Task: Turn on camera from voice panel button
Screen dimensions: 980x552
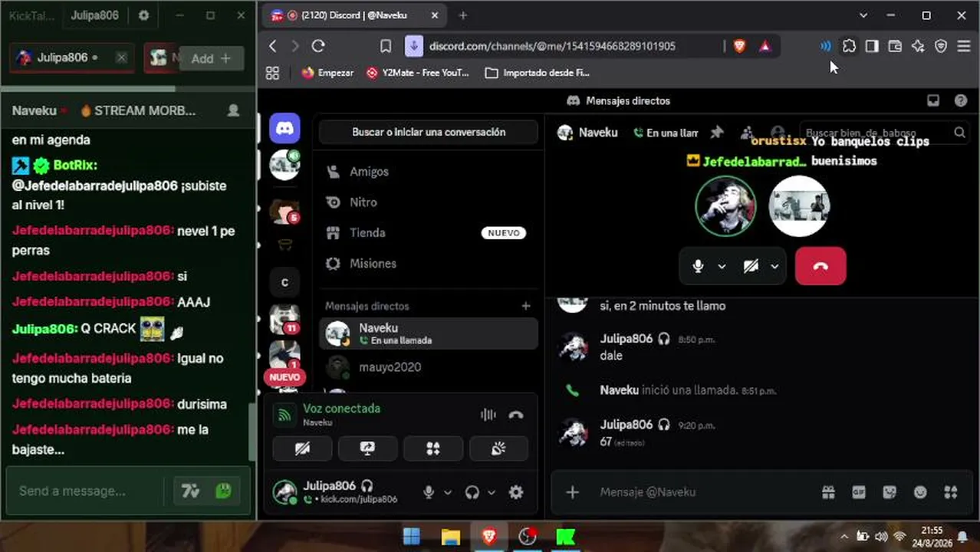Action: click(x=302, y=449)
